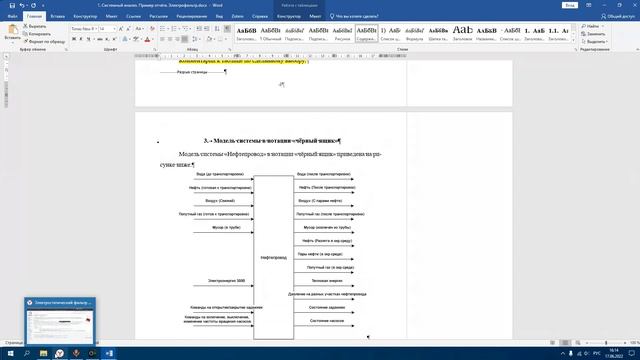Toggle underline formatting
Viewport: 640px width, 360px height.
click(x=88, y=39)
